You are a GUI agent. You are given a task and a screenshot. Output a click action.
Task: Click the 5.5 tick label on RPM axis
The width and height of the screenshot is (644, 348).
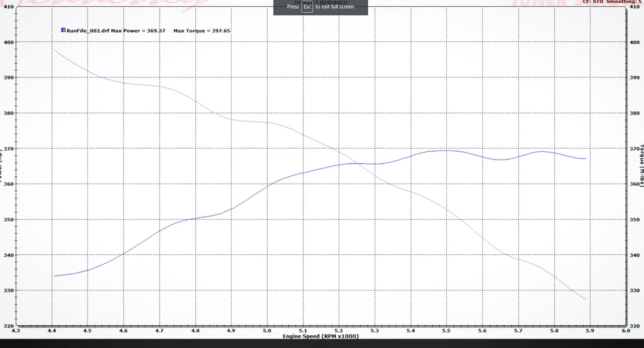click(x=446, y=331)
